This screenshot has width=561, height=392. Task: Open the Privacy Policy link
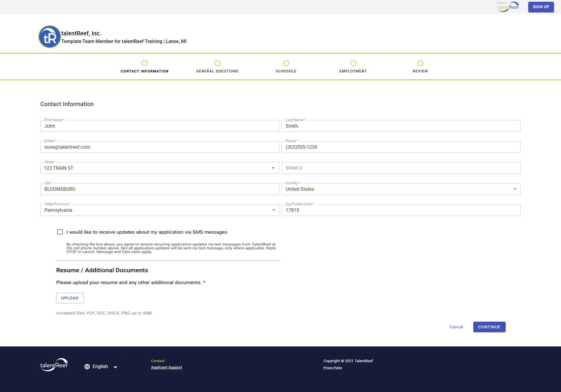pyautogui.click(x=333, y=367)
